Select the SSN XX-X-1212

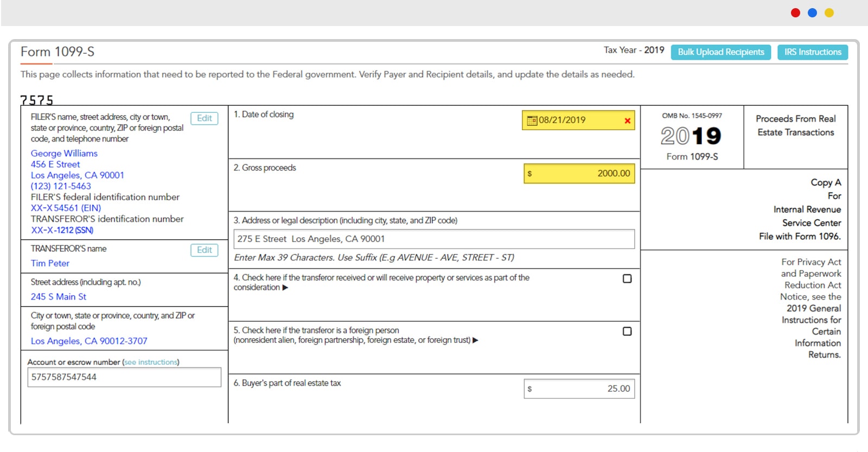point(62,230)
